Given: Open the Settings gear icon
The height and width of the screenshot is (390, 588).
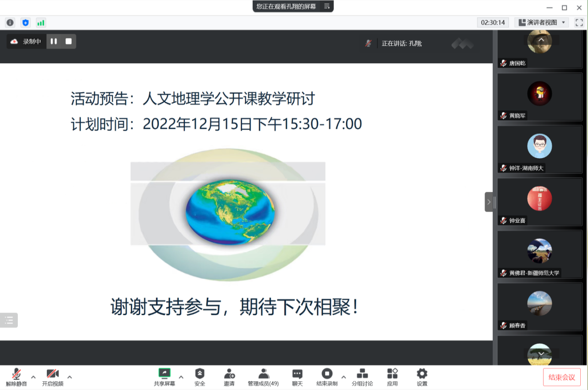Looking at the screenshot, I should click(422, 376).
